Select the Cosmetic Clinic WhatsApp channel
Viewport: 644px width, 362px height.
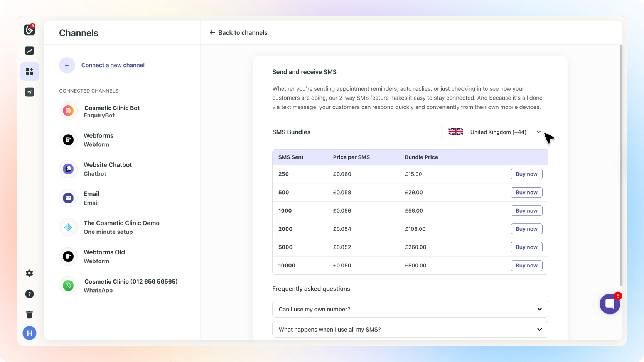pyautogui.click(x=130, y=286)
